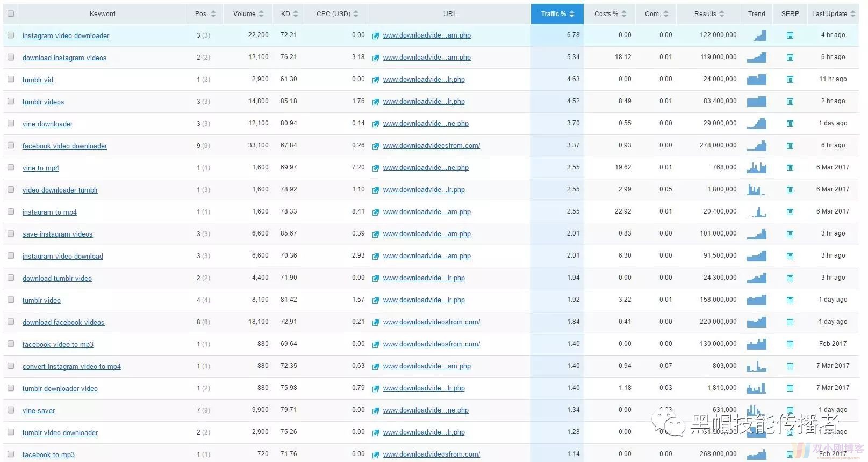Open SERP icon for facebook video downloader row

(790, 146)
